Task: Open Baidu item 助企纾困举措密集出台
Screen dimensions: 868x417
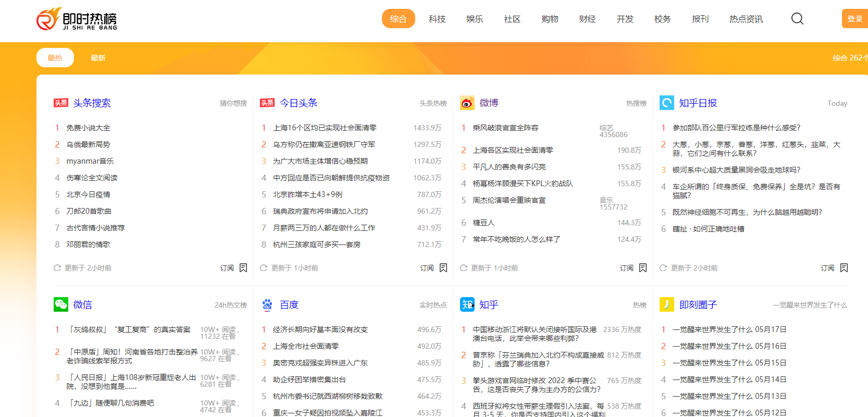Action: (309, 379)
